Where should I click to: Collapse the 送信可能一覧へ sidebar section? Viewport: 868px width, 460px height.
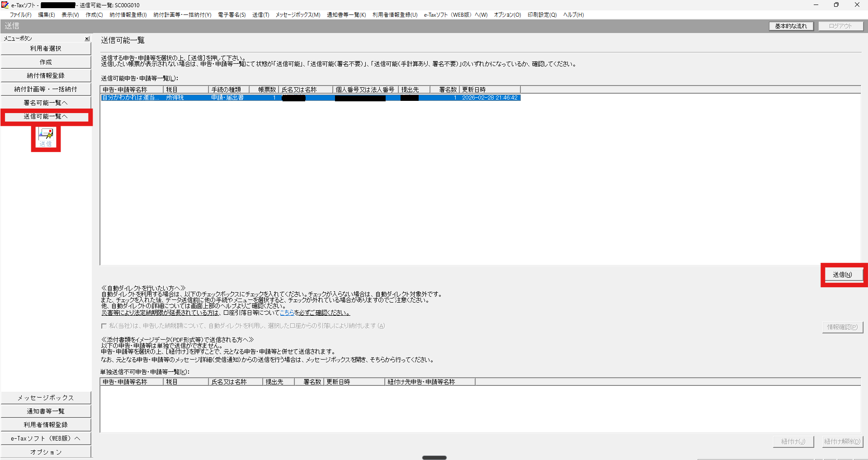(46, 117)
